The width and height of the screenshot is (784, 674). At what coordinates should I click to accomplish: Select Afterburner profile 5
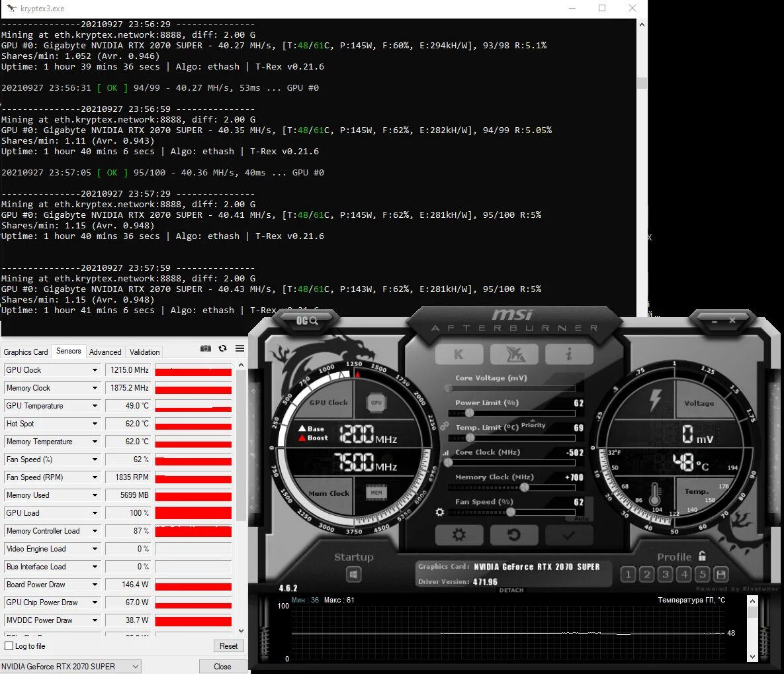tap(703, 575)
